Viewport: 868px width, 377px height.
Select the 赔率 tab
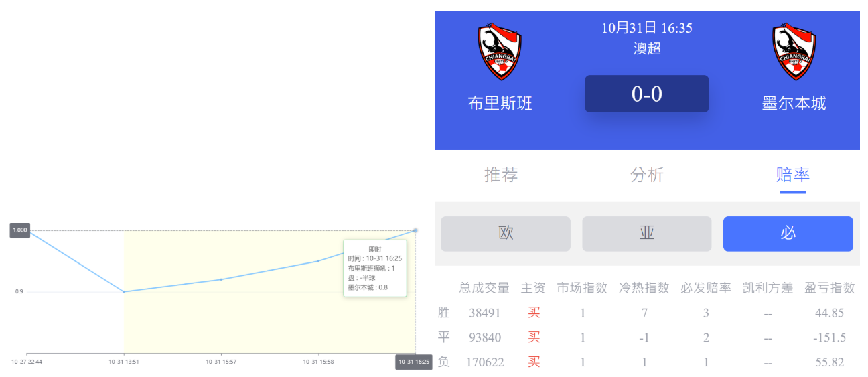coord(793,175)
